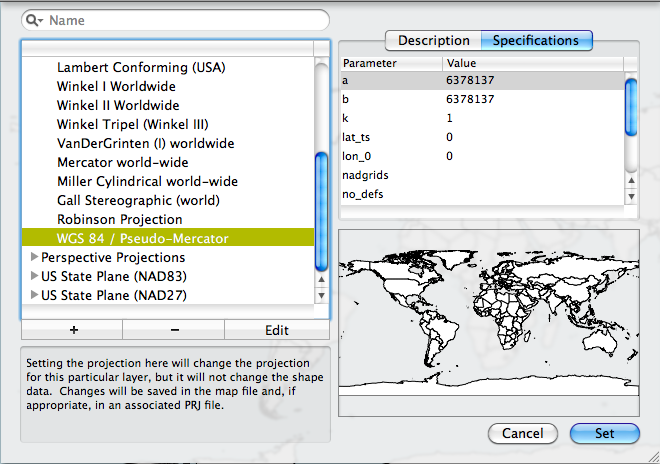Screen dimensions: 660x464
Task: Expand the Perspective Projections group
Action: pos(34,257)
